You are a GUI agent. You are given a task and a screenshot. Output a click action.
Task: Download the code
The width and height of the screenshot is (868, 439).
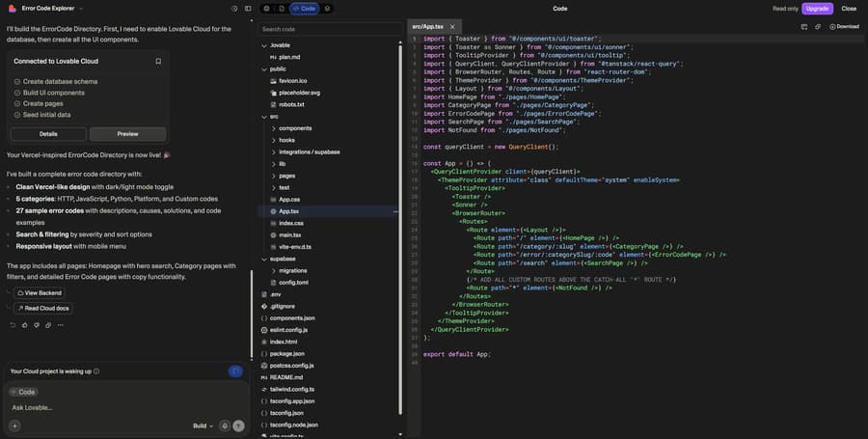point(844,27)
